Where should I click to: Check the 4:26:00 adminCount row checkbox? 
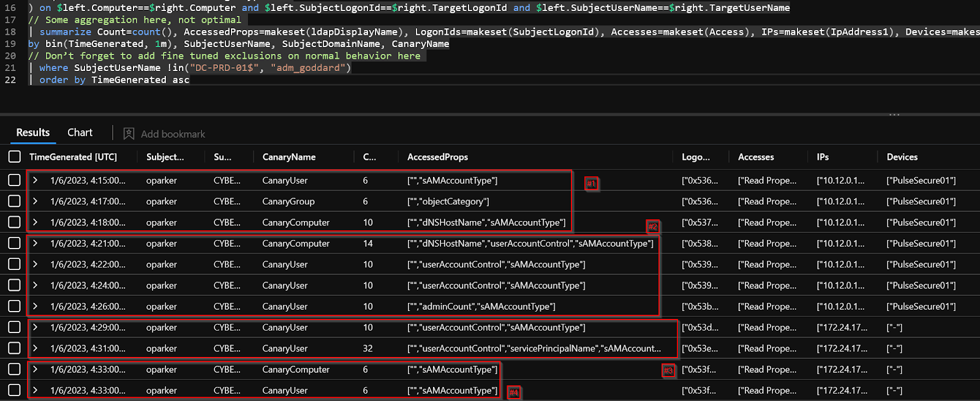[x=15, y=306]
